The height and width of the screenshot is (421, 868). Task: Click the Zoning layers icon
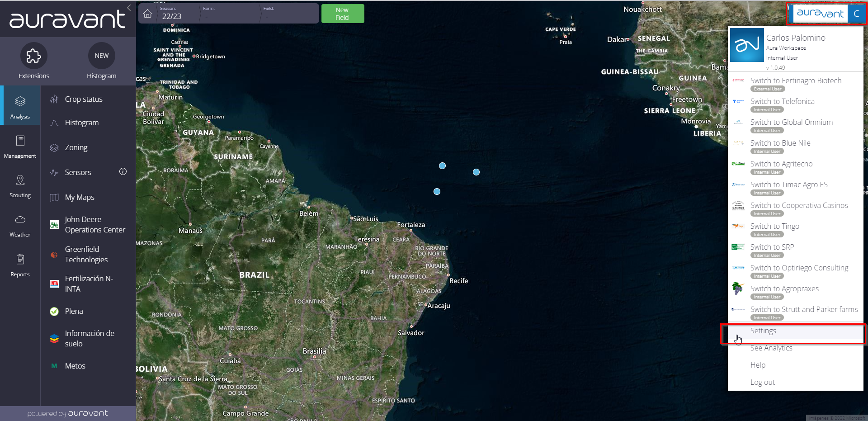[x=54, y=148]
